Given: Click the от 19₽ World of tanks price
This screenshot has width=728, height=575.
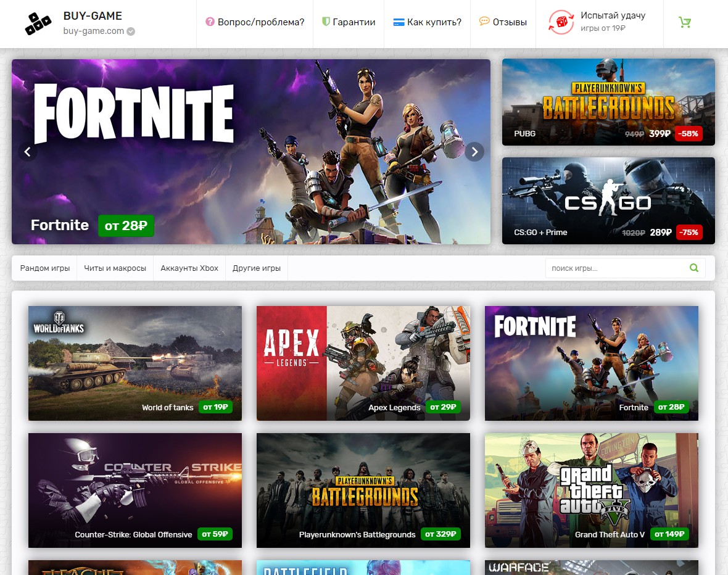Looking at the screenshot, I should tap(215, 407).
